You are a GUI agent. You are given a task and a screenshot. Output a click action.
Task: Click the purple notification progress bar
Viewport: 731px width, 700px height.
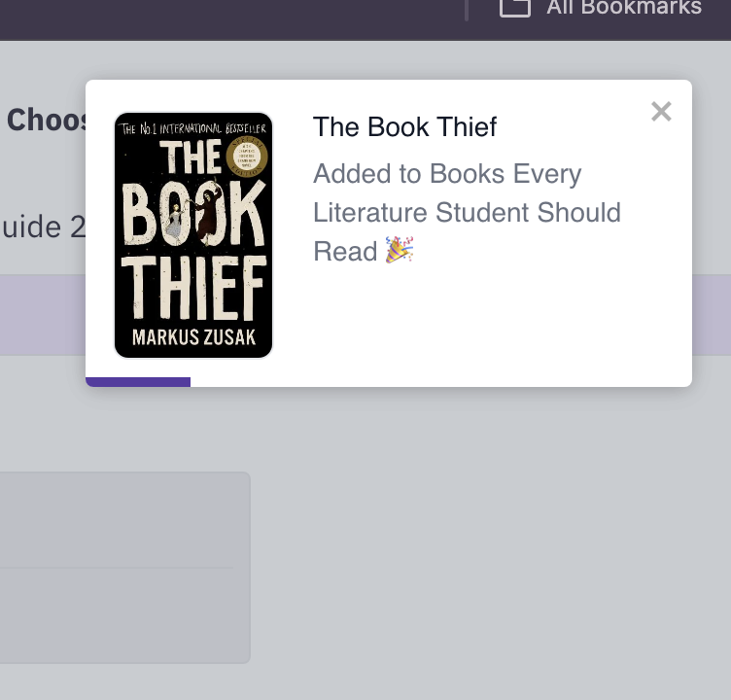click(138, 382)
